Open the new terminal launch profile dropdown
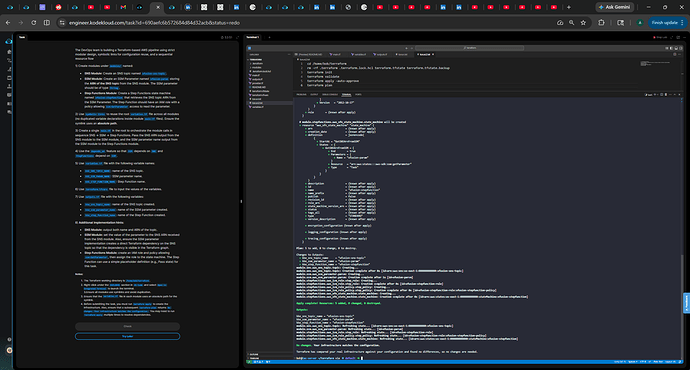The height and width of the screenshot is (370, 690). tap(657, 95)
